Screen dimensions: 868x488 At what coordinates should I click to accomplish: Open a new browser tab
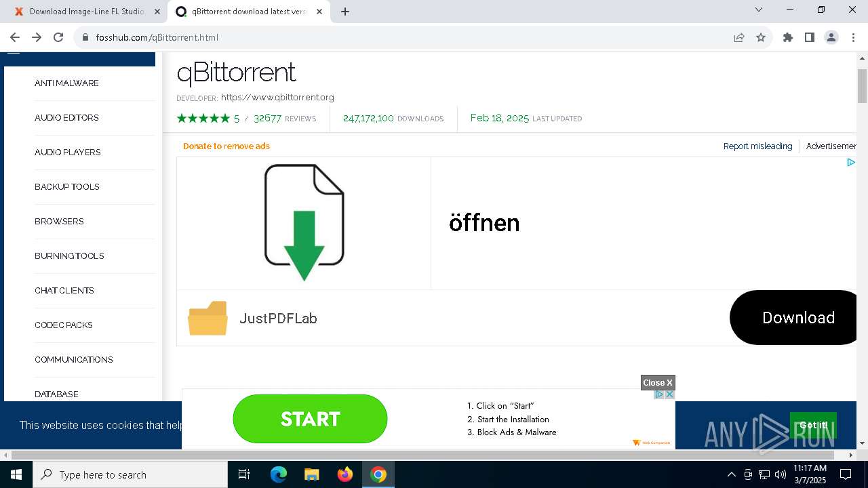(x=345, y=12)
